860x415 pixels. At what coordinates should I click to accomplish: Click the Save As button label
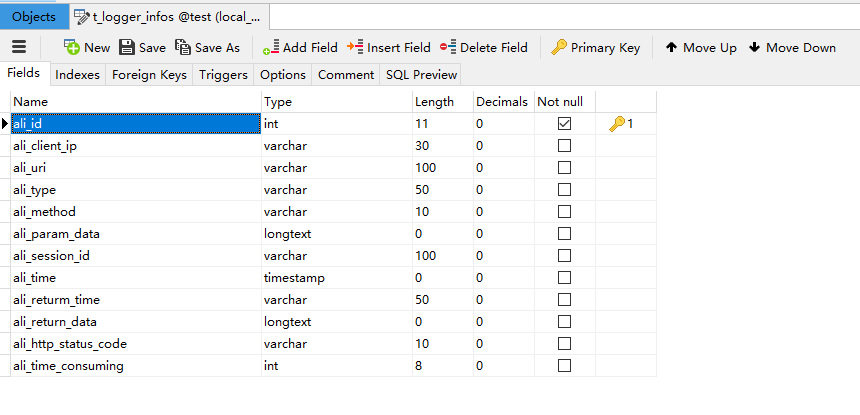(218, 48)
